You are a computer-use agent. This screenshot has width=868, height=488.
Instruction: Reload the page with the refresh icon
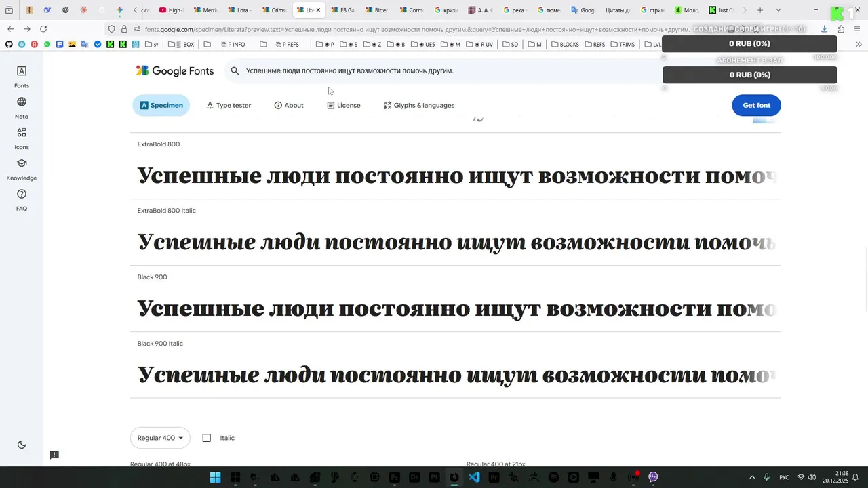[x=43, y=29]
